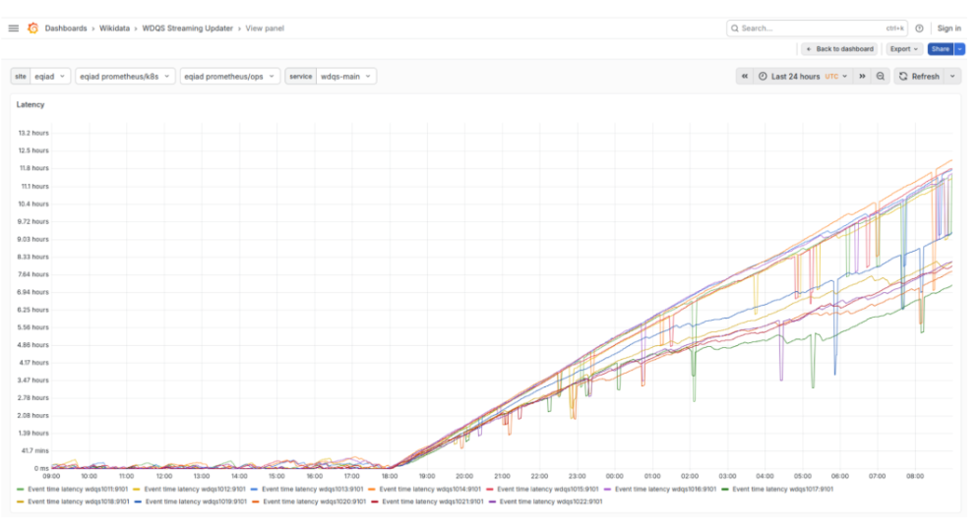The width and height of the screenshot is (980, 526).
Task: Shift time range forward with double-right arrows
Action: pos(862,77)
